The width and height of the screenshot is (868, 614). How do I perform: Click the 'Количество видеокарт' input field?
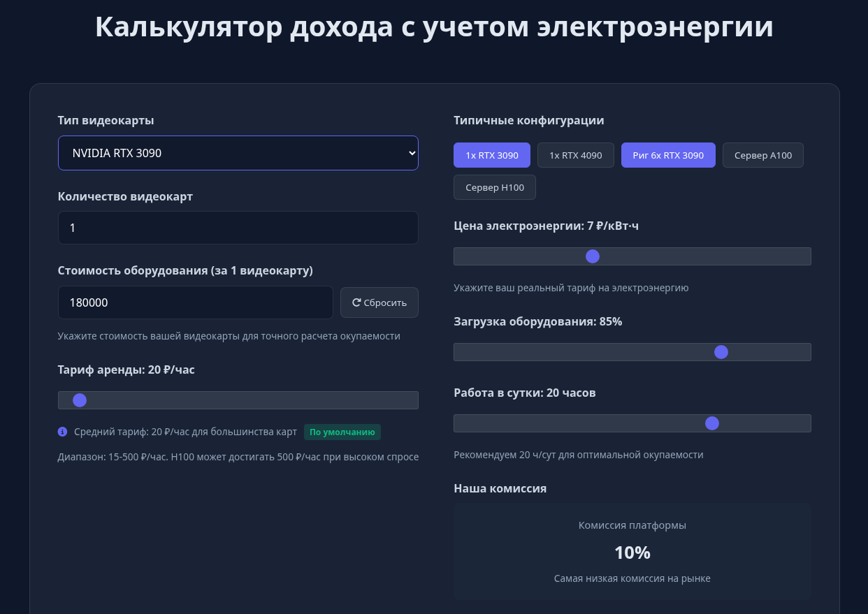click(238, 228)
